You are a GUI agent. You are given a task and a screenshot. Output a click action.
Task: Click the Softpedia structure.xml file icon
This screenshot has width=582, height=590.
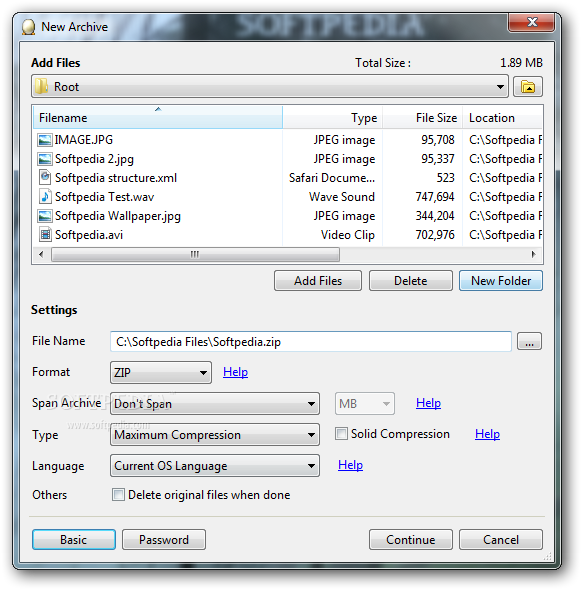click(x=45, y=178)
